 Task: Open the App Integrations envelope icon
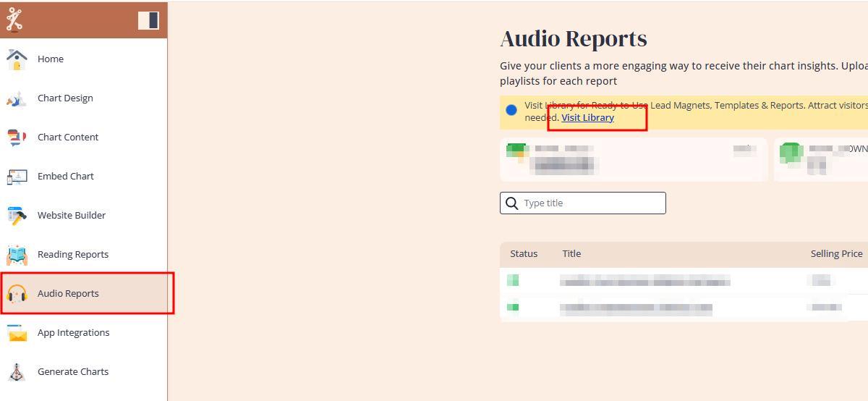coord(17,333)
